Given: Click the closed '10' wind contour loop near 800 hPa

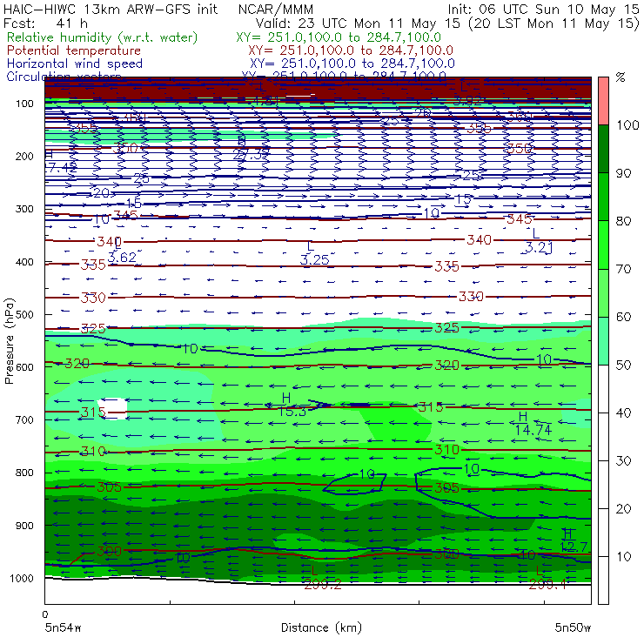Looking at the screenshot, I should tap(355, 484).
